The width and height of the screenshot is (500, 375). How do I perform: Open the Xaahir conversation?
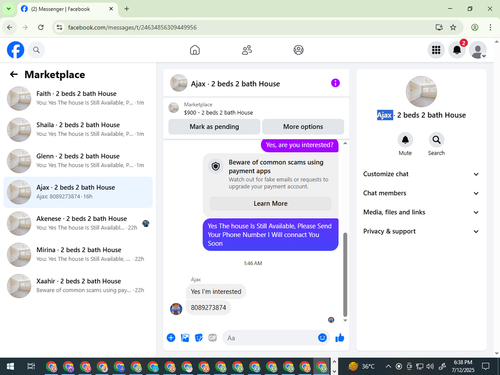78,286
